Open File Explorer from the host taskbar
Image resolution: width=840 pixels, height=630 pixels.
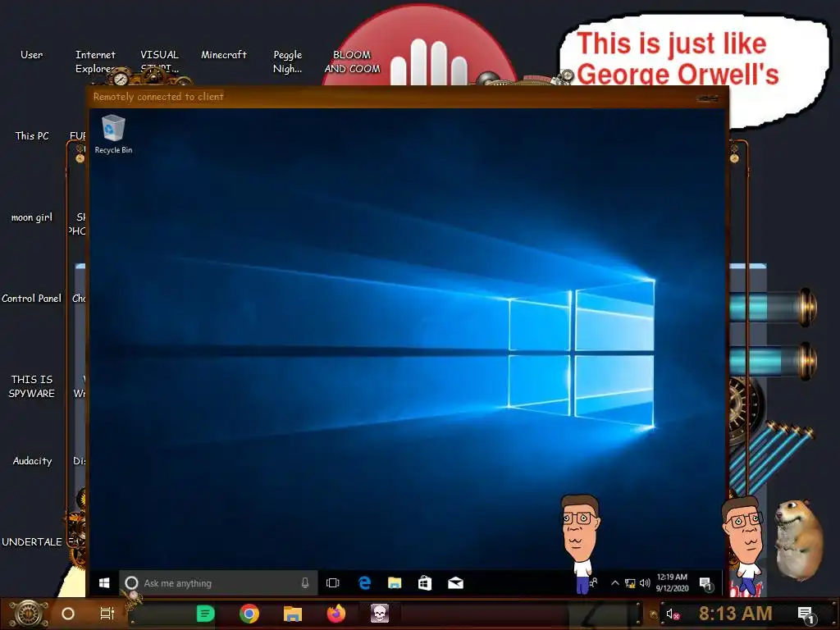pos(293,614)
